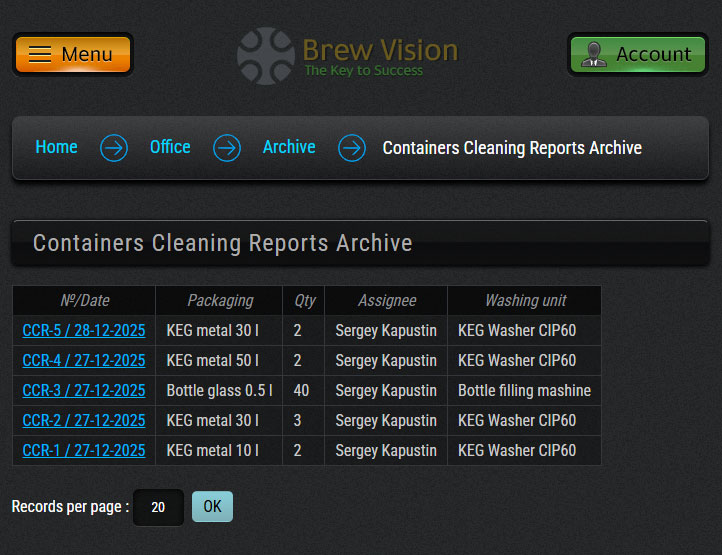Open the Account button

(637, 54)
